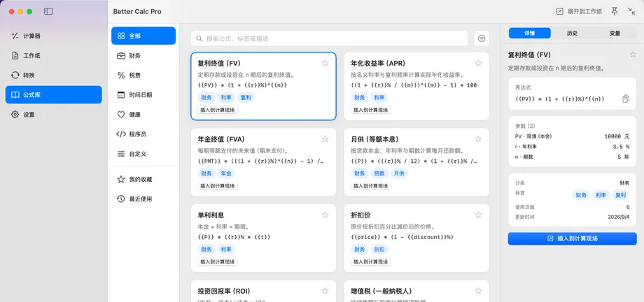Click the 复利 tag in the details panel

pos(621,195)
